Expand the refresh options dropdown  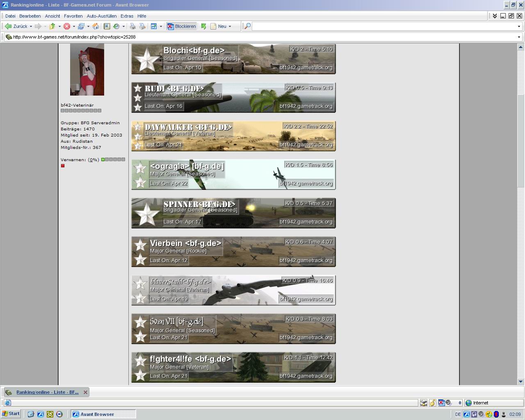pos(88,26)
